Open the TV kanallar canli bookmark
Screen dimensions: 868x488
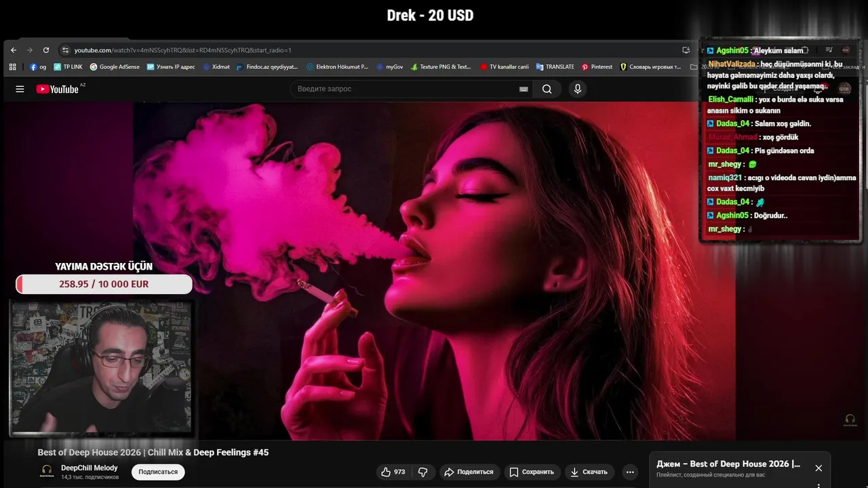[505, 67]
